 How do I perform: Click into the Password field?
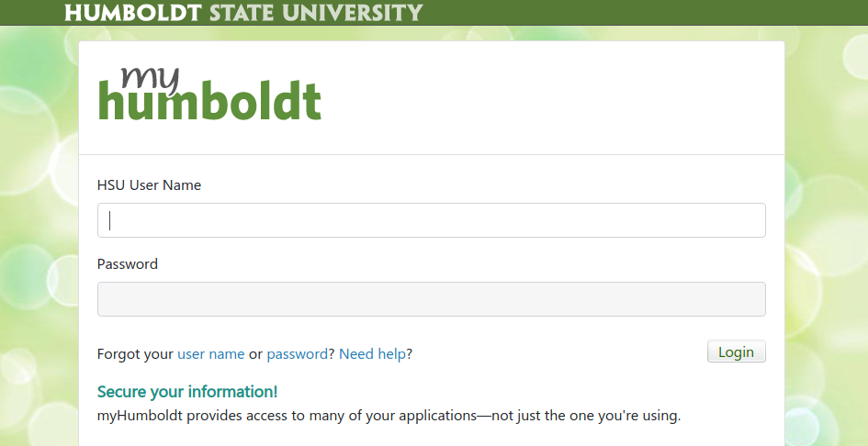tap(431, 299)
